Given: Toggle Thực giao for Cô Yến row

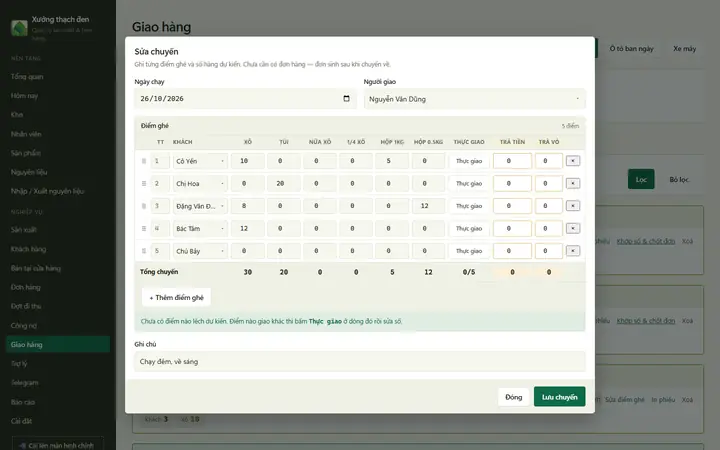Looking at the screenshot, I should tap(469, 161).
